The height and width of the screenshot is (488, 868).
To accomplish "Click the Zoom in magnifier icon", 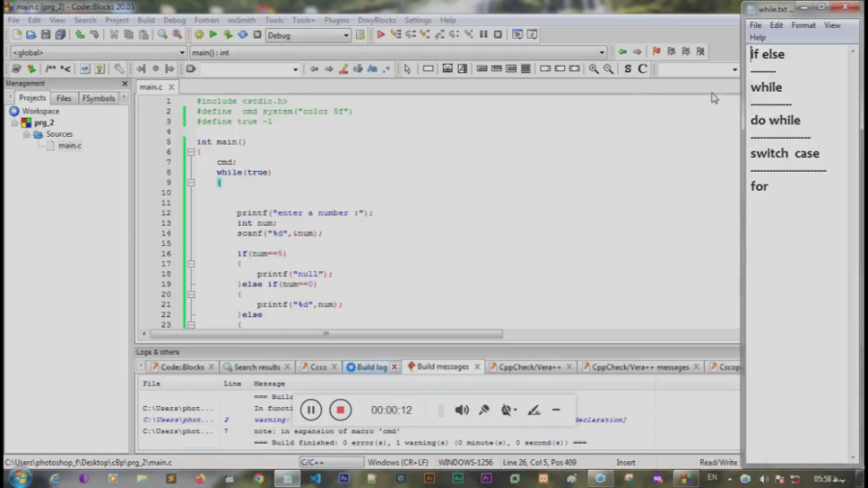I will pos(593,68).
